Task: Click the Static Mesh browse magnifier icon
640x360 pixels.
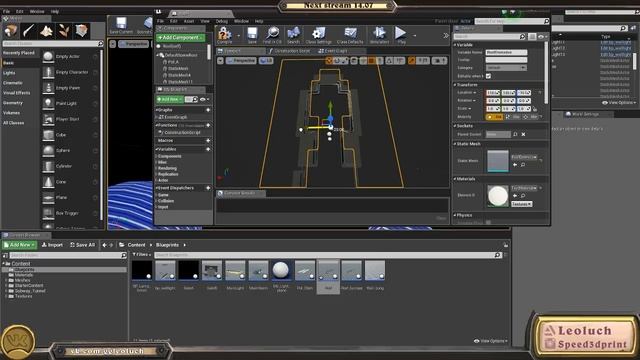Action: coord(523,164)
